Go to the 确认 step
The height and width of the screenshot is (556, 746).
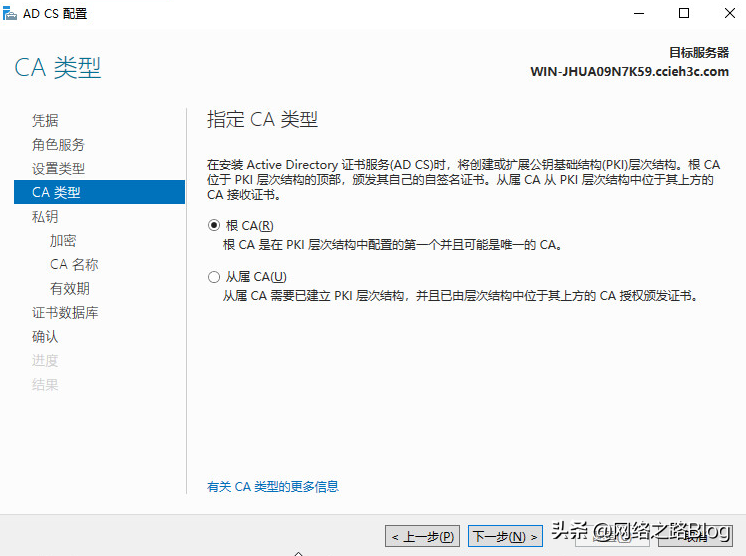pyautogui.click(x=45, y=336)
